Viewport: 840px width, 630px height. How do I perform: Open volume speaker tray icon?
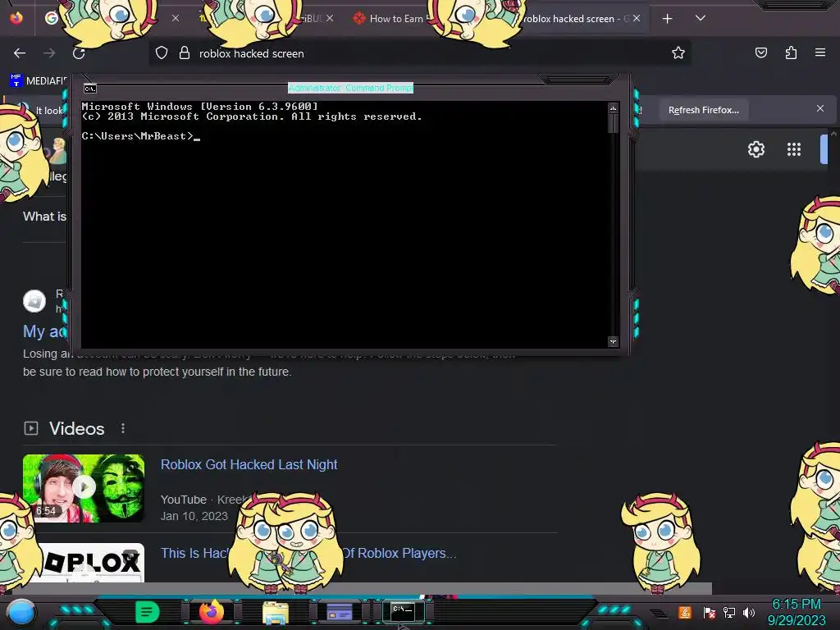click(x=749, y=612)
